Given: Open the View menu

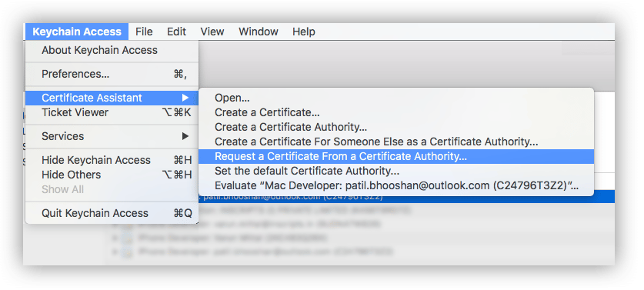Looking at the screenshot, I should tap(212, 32).
